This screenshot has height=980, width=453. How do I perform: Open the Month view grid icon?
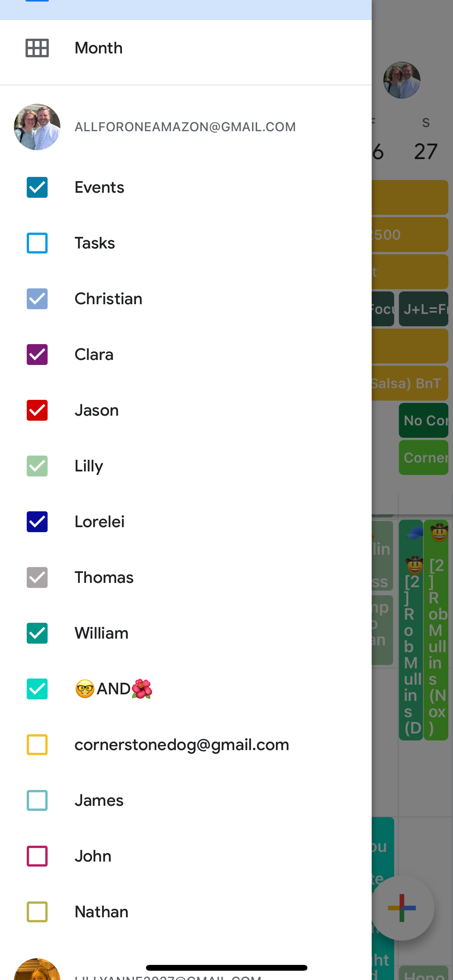point(37,48)
